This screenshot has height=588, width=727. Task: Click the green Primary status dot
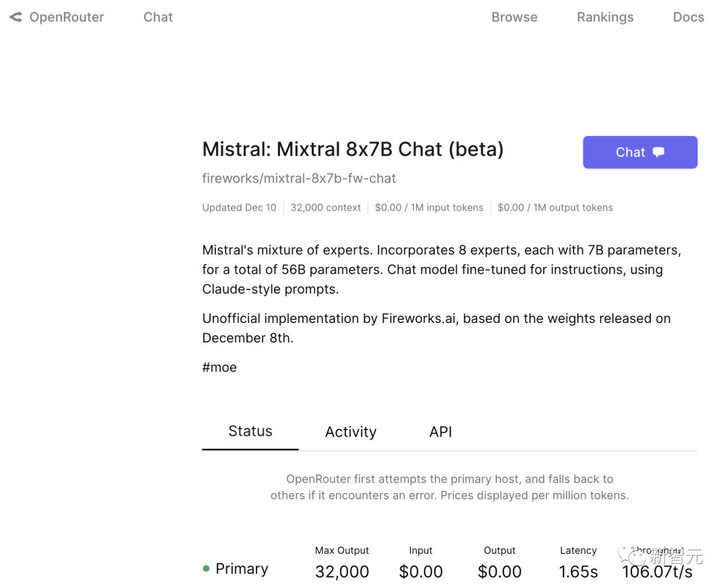click(206, 569)
